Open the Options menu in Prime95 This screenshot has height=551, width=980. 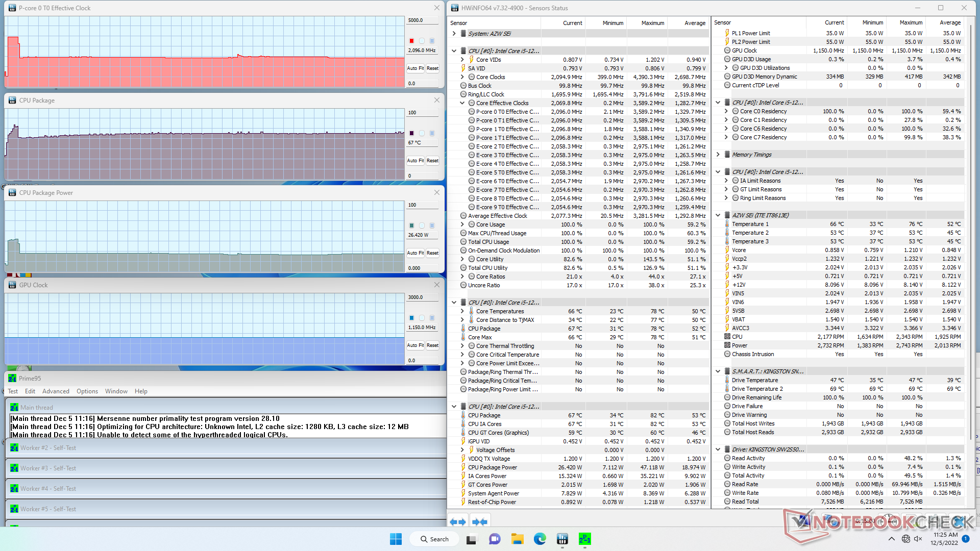click(87, 391)
